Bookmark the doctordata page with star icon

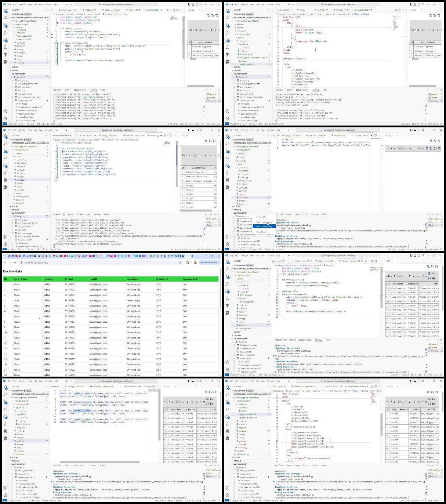[x=180, y=262]
